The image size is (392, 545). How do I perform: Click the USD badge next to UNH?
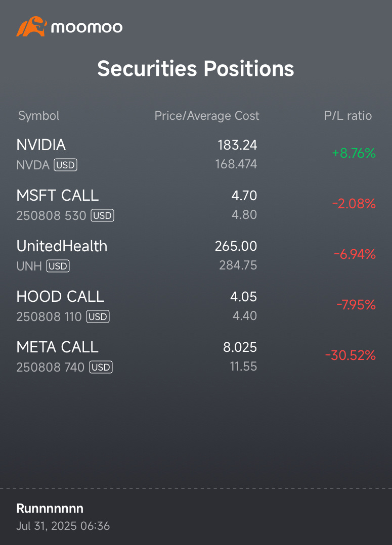[x=58, y=266]
